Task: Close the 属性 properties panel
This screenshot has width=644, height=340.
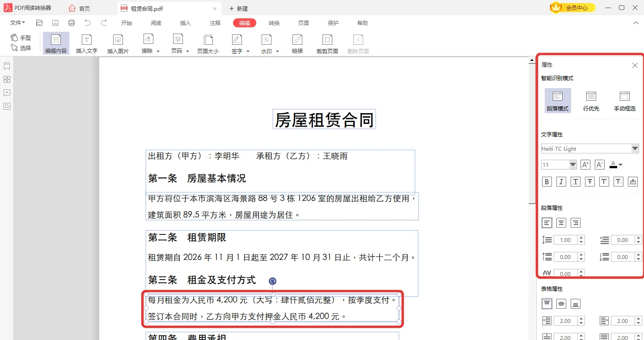Action: click(x=635, y=65)
